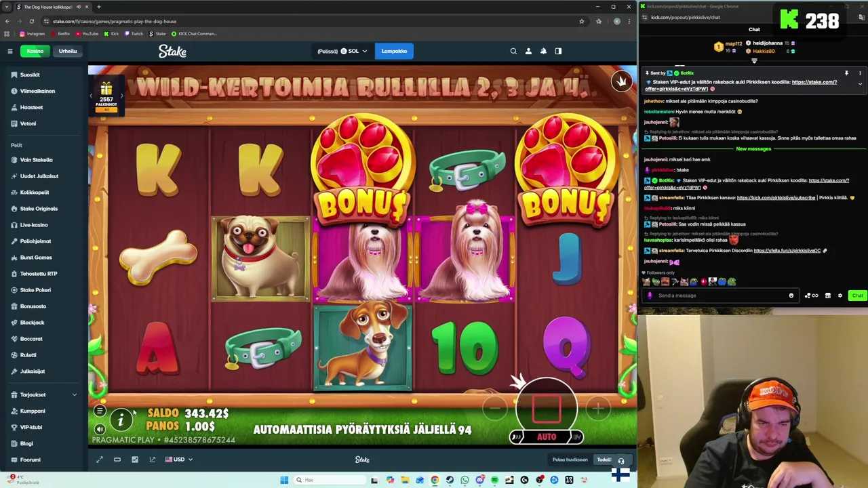This screenshot has width=868, height=488.
Task: Open the Netflix bookmark
Action: [x=60, y=33]
